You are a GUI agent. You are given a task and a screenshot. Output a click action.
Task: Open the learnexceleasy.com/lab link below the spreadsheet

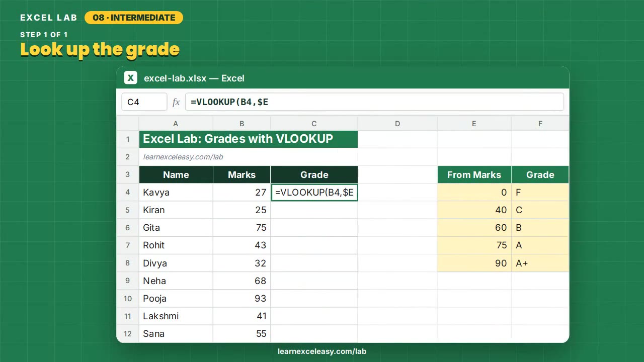pos(322,351)
